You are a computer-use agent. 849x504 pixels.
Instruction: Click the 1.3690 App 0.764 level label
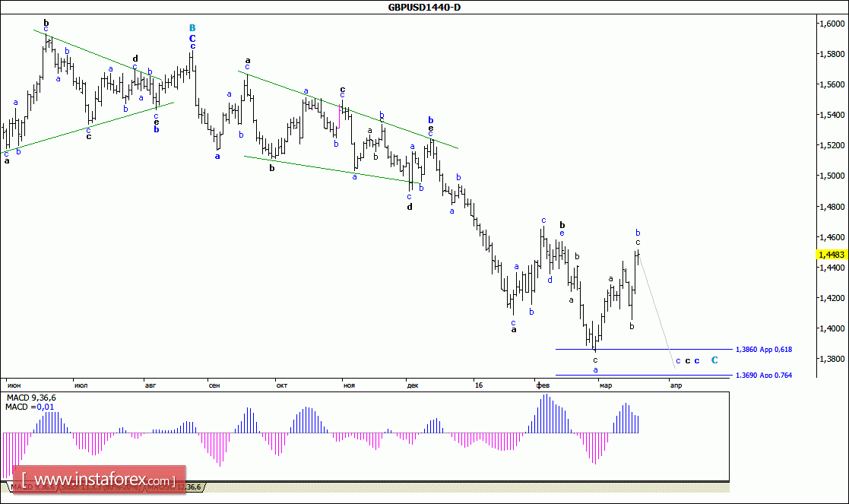[763, 376]
